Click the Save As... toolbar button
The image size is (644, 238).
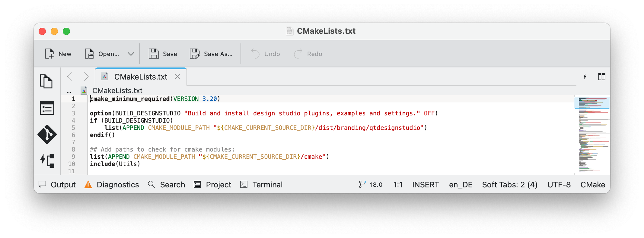[211, 54]
